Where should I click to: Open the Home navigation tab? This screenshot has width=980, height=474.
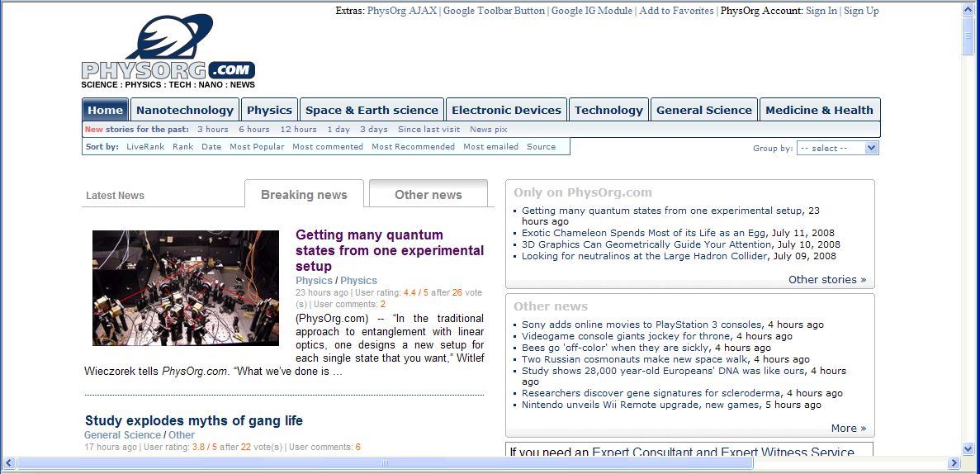(x=105, y=110)
